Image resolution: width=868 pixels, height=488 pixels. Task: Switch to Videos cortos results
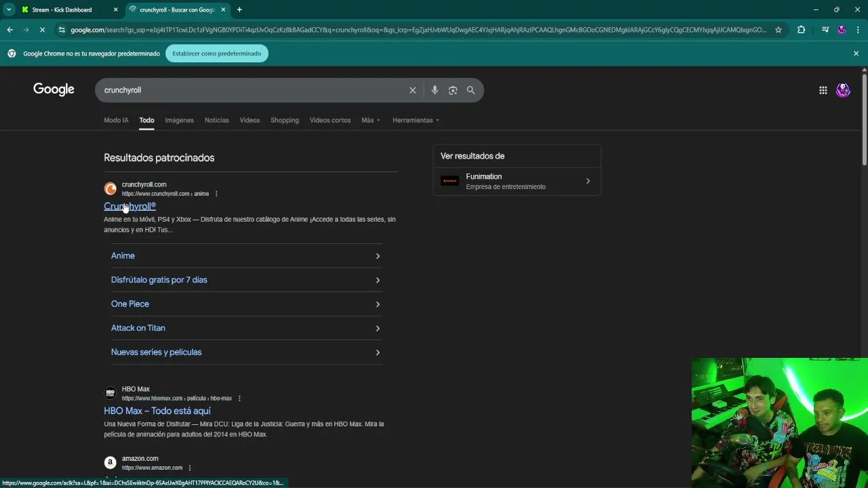[330, 120]
